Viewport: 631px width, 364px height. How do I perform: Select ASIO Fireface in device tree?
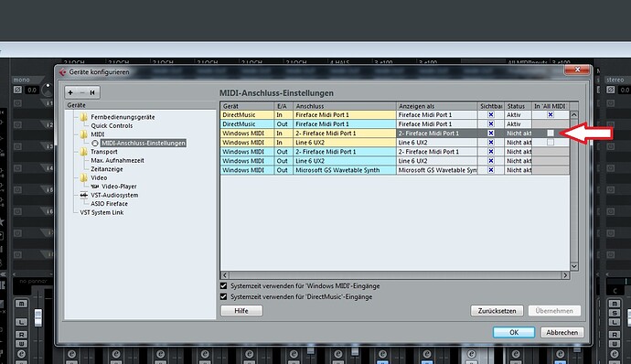[109, 204]
